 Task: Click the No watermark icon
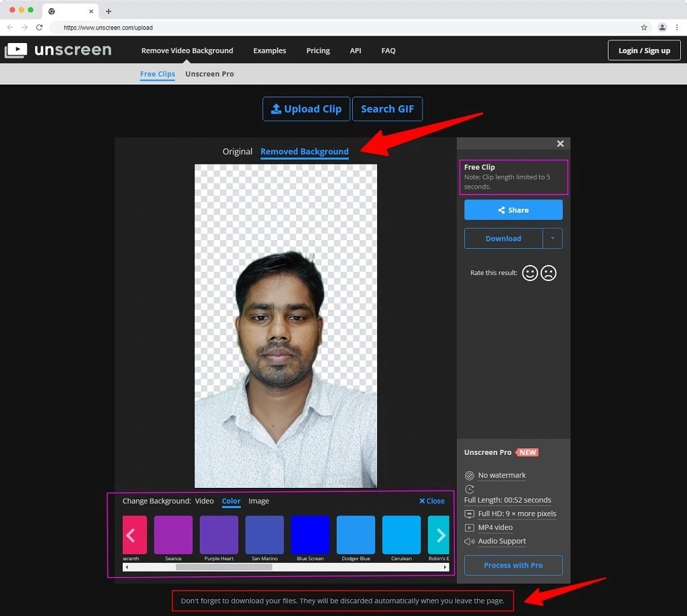coord(470,475)
